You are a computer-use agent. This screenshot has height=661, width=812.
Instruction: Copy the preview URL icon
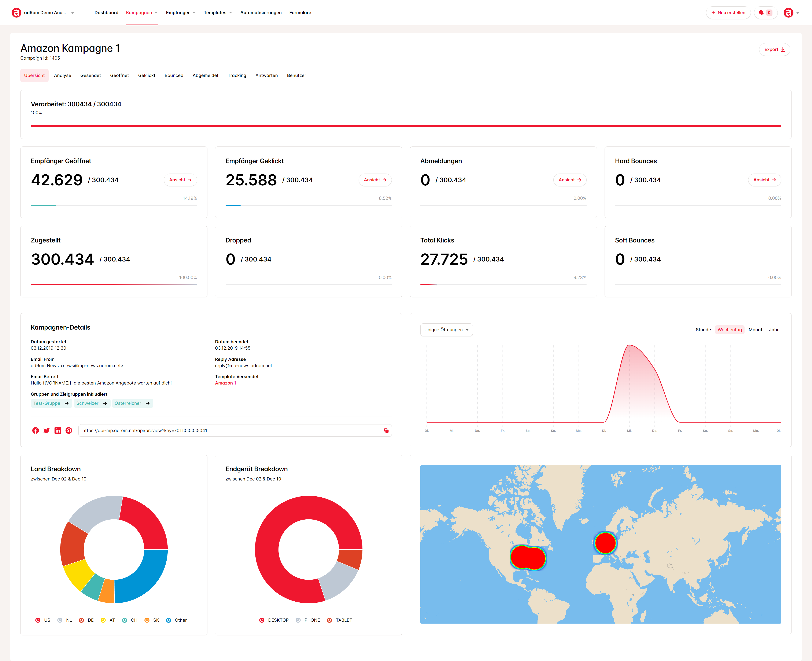coord(386,430)
